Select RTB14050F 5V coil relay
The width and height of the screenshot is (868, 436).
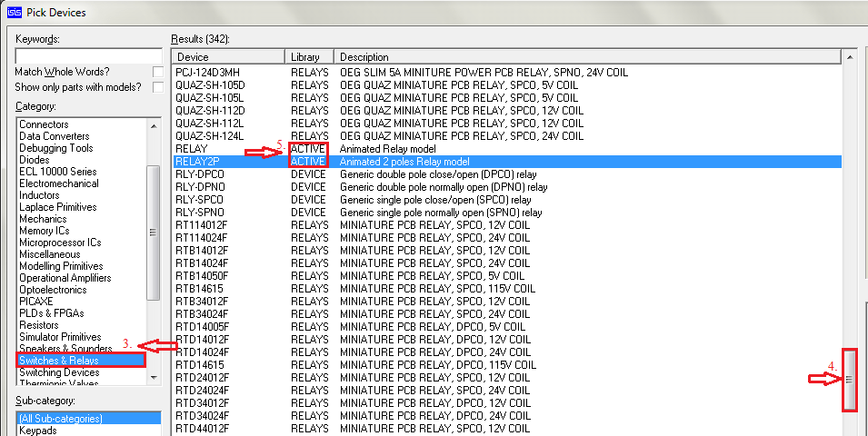506,275
